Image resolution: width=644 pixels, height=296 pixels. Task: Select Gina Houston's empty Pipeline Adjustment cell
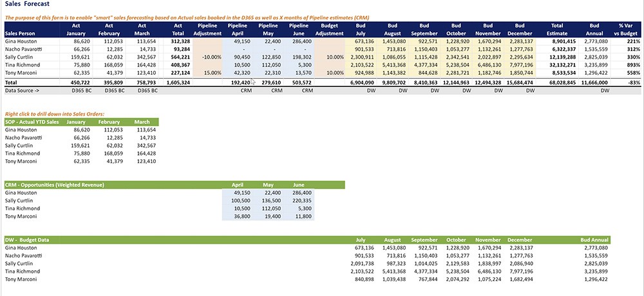(207, 41)
